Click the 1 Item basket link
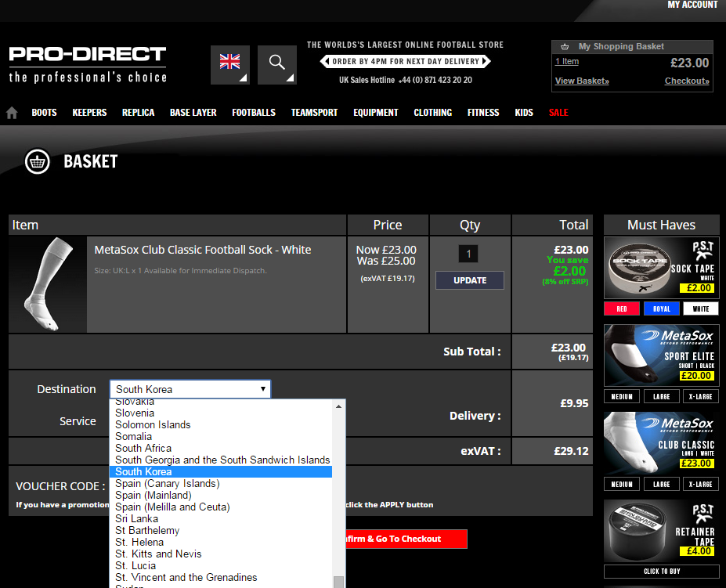The height and width of the screenshot is (588, 726). coord(567,62)
